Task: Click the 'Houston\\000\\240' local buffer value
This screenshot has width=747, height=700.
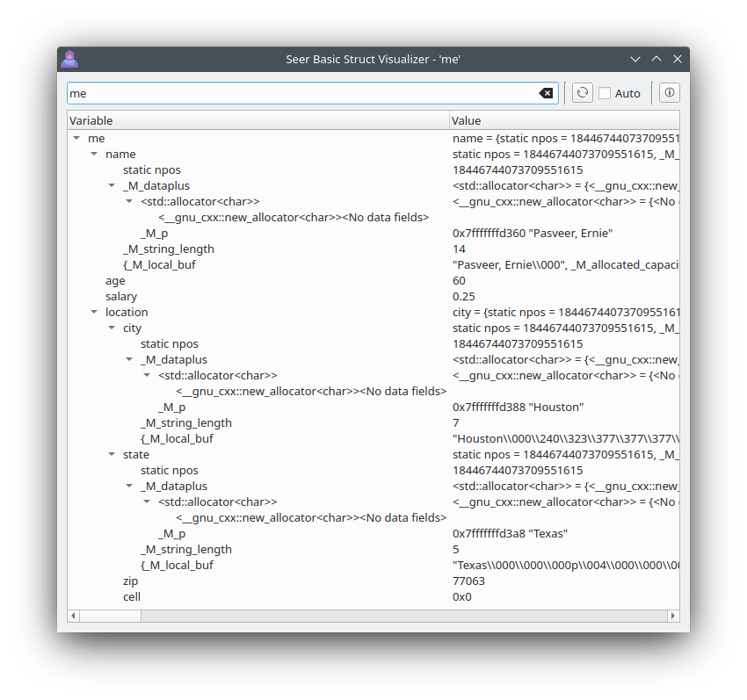Action: coord(565,438)
